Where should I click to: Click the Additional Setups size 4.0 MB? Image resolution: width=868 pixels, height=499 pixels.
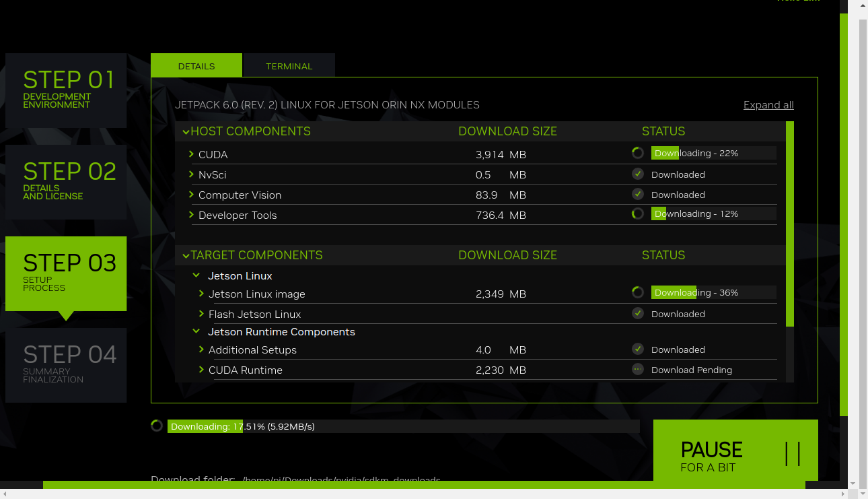501,350
